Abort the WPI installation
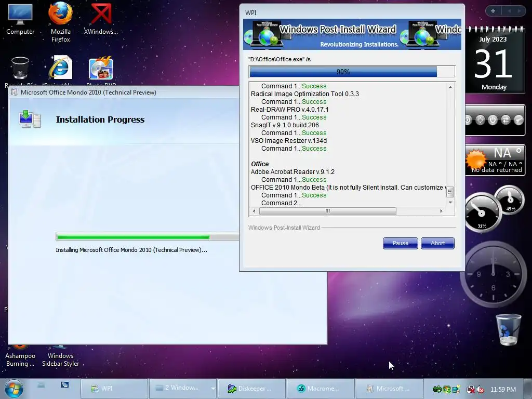This screenshot has width=532, height=399. (x=437, y=243)
